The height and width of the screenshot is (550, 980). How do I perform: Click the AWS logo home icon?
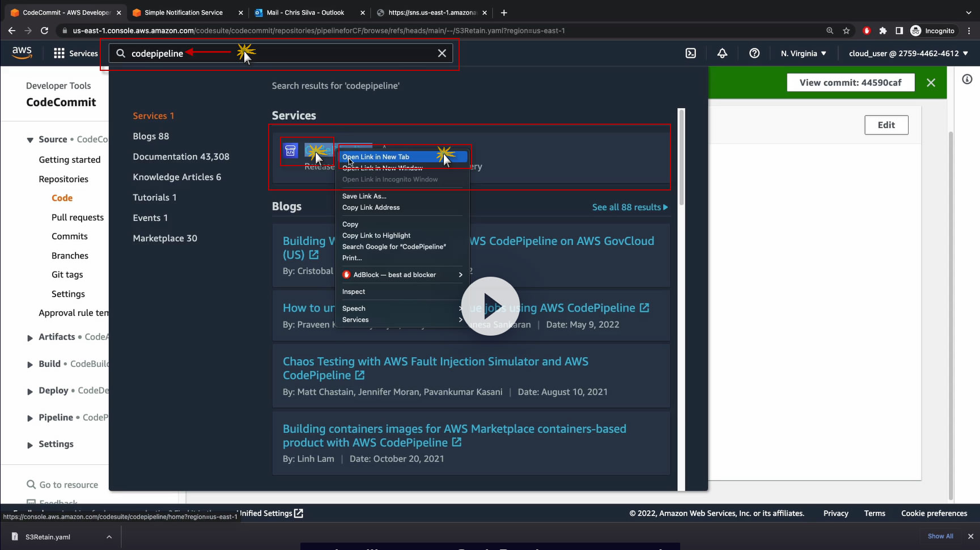(22, 53)
